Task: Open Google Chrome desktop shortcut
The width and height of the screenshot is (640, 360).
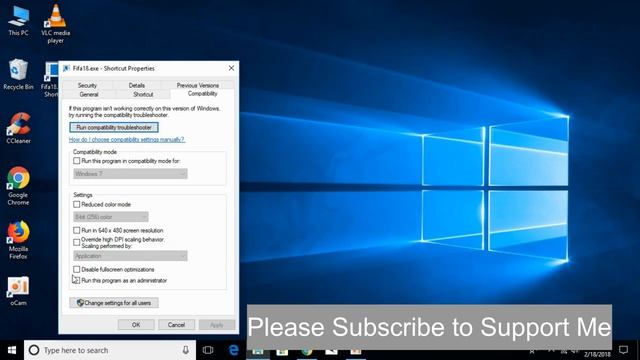Action: pos(18,186)
